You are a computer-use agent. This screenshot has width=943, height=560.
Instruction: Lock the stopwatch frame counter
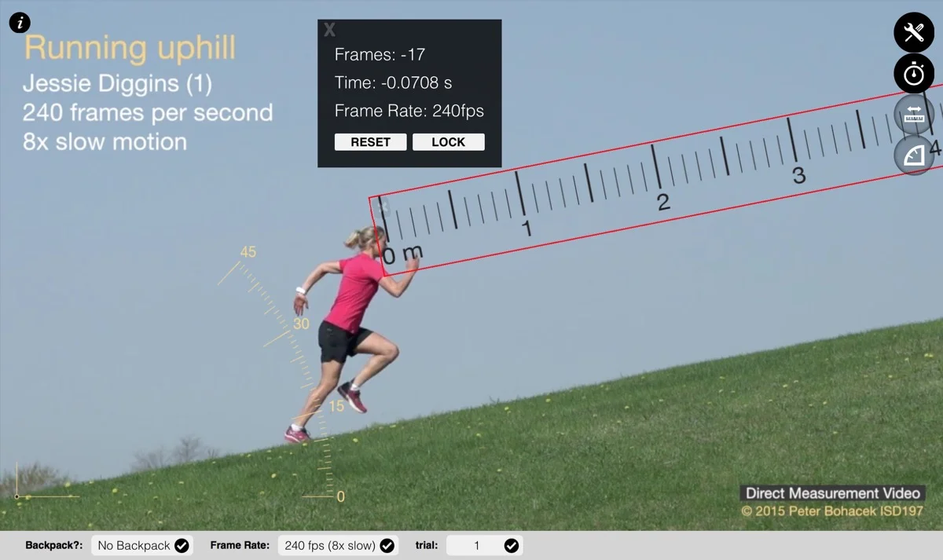(x=448, y=142)
